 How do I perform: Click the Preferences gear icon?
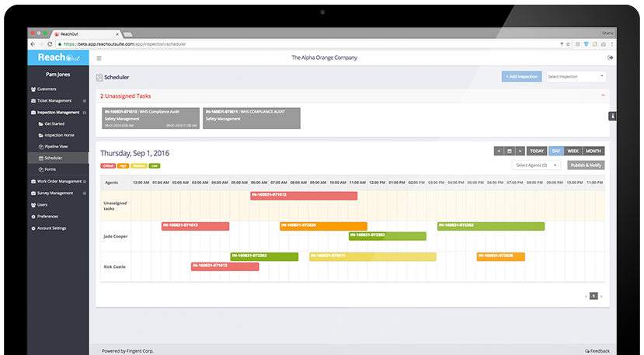click(x=33, y=217)
